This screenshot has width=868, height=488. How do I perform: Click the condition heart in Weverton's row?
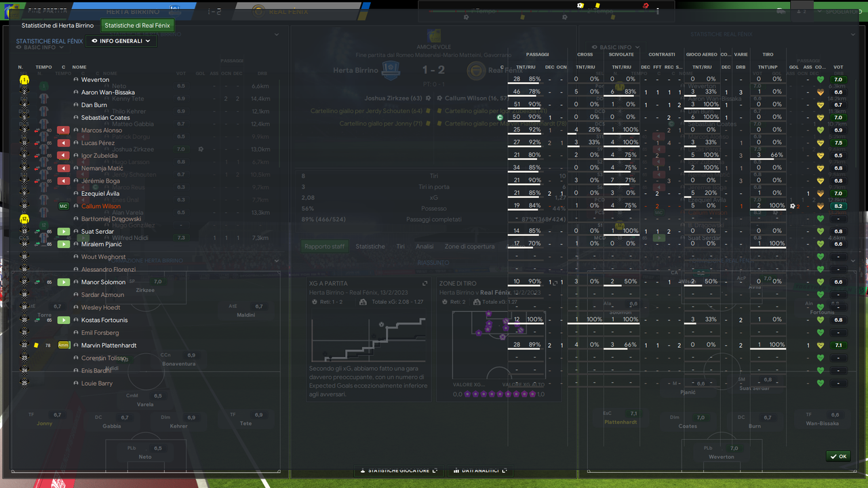[820, 80]
